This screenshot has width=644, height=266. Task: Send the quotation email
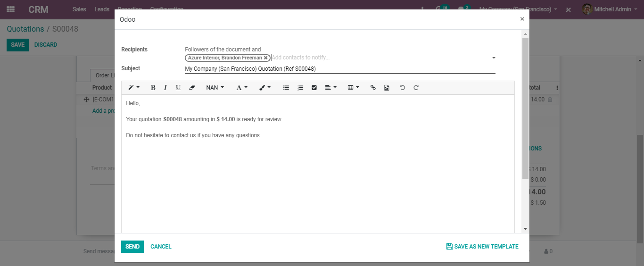[x=132, y=247]
